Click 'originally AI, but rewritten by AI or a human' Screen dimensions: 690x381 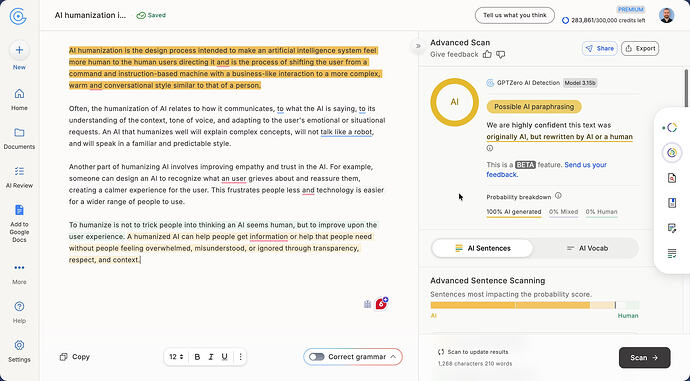pyautogui.click(x=560, y=137)
